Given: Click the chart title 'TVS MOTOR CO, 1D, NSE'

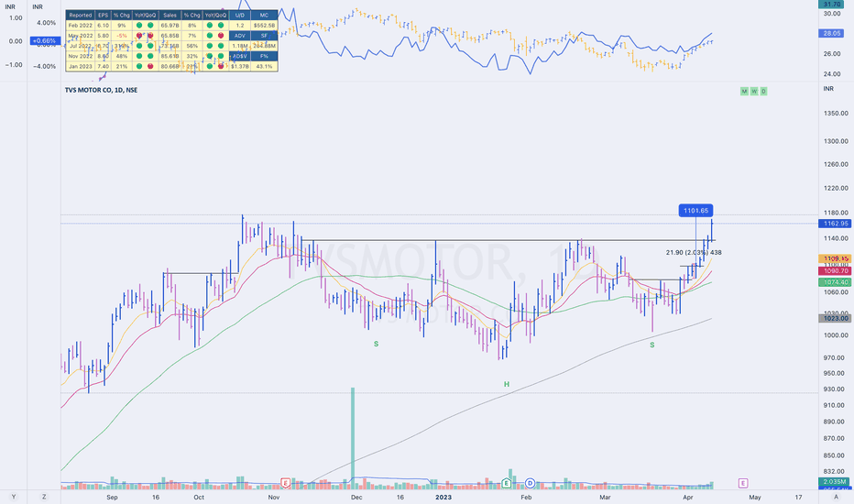Looking at the screenshot, I should coord(102,90).
